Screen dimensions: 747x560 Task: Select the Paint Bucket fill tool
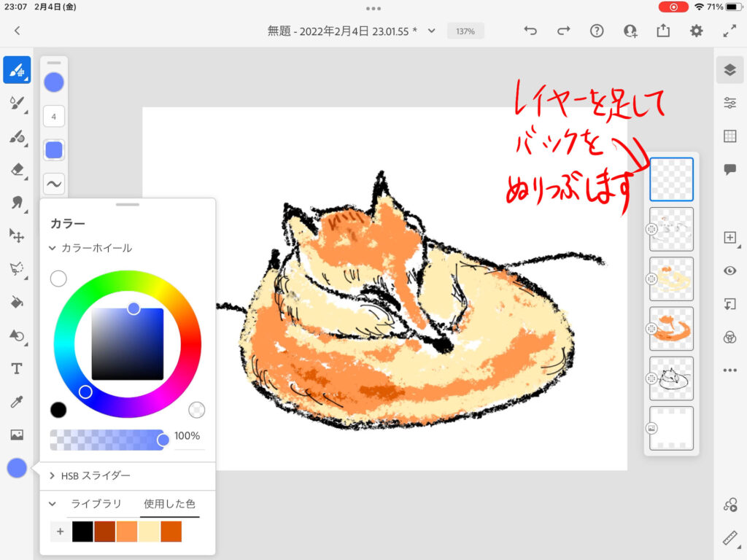[x=17, y=302]
